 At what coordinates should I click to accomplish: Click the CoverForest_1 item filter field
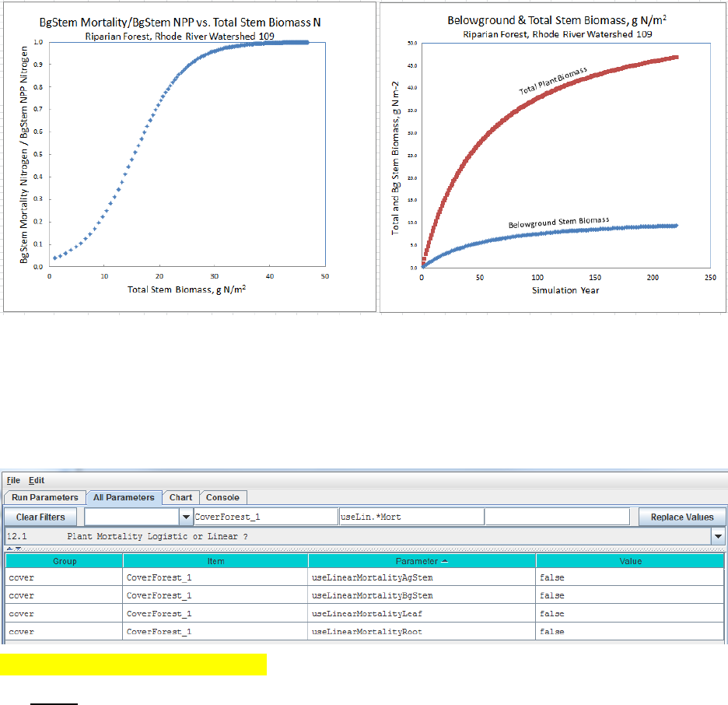[265, 517]
